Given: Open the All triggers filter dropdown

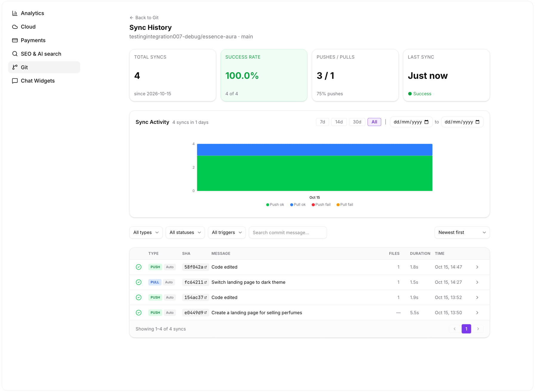Looking at the screenshot, I should (227, 233).
